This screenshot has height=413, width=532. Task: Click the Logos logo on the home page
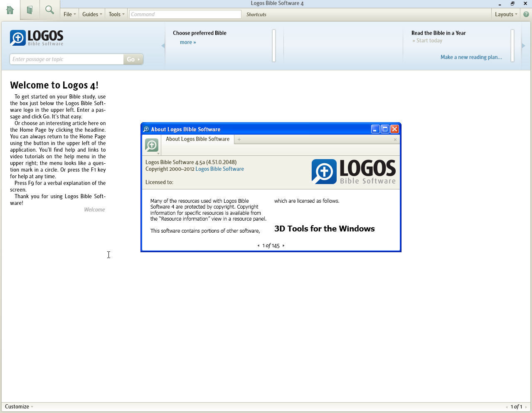click(x=37, y=38)
